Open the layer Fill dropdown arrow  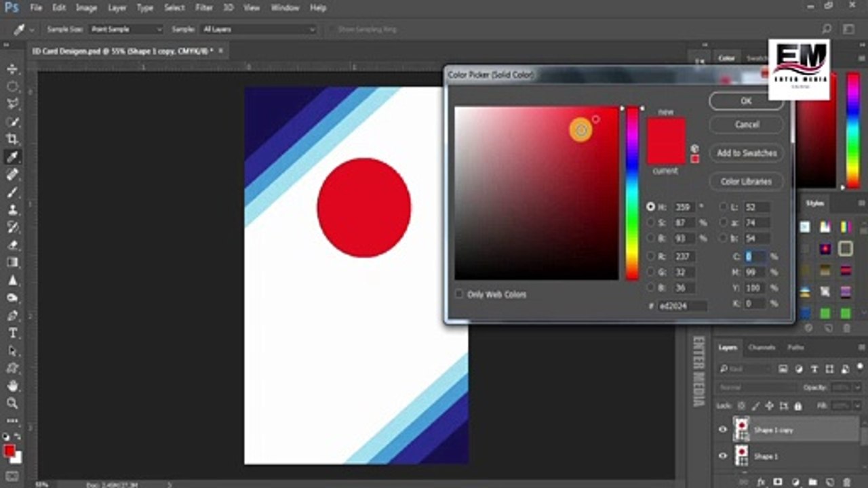click(x=857, y=406)
